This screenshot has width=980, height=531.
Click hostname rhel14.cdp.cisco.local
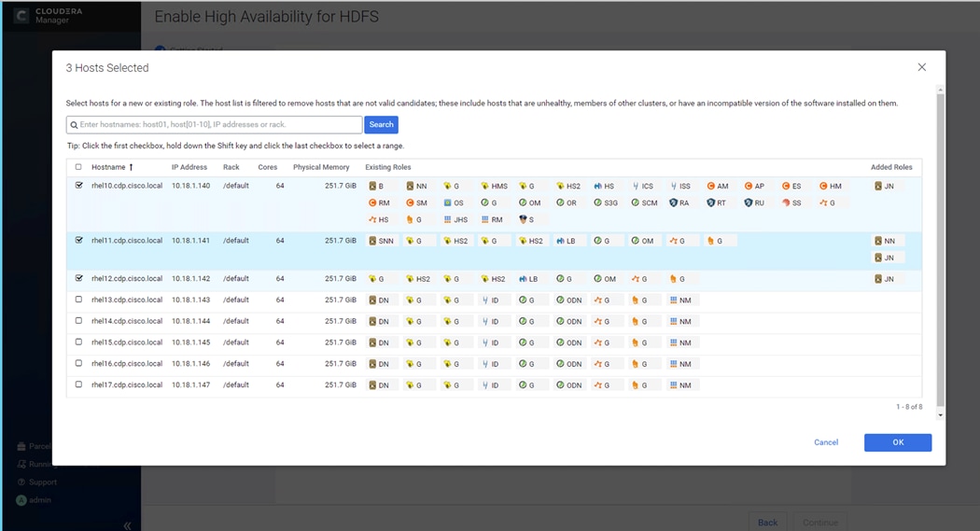127,321
